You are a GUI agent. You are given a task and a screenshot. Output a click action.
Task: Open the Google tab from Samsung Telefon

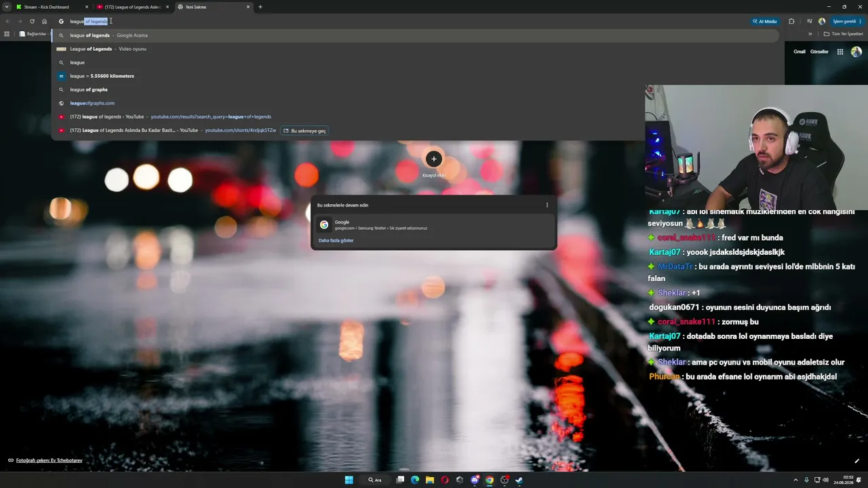pos(434,225)
